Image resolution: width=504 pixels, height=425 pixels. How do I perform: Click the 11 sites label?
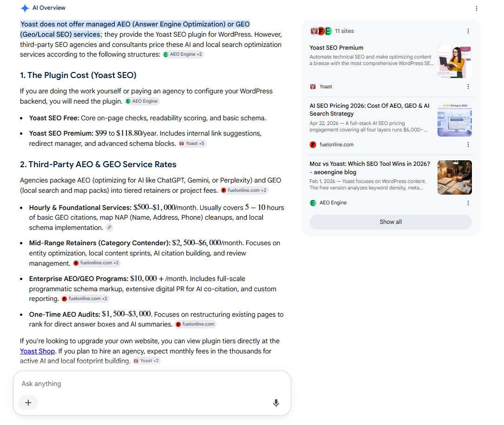344,31
